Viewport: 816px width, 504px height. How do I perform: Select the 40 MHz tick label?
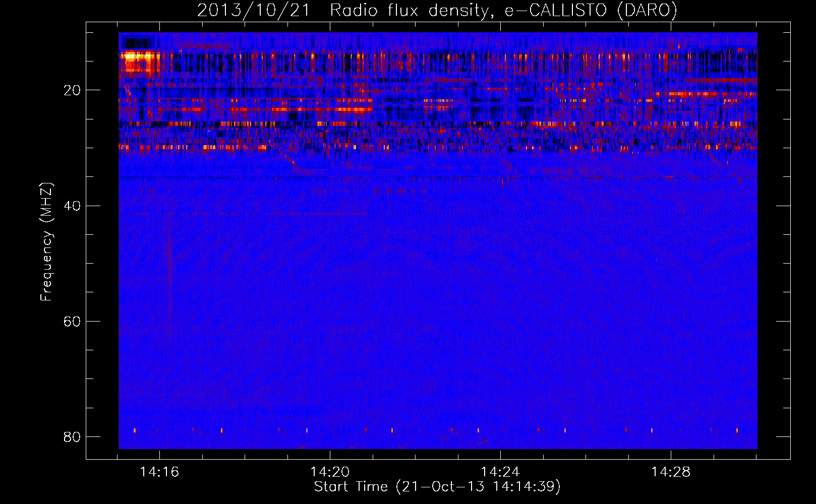[x=72, y=206]
